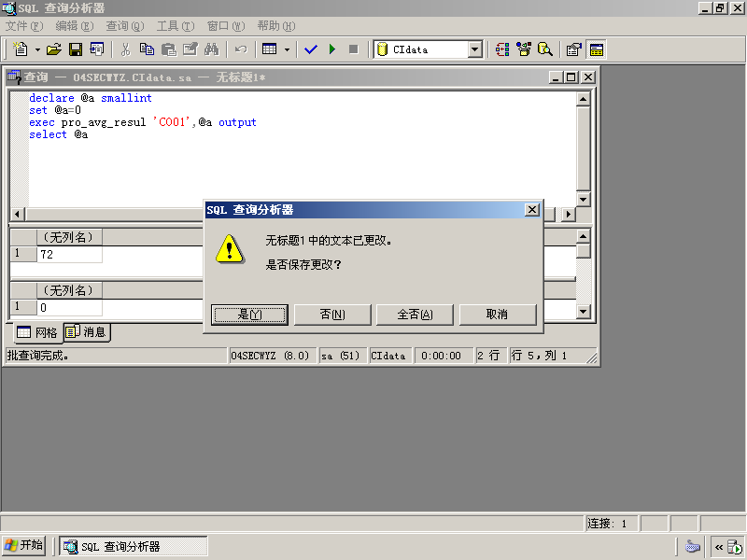The height and width of the screenshot is (560, 747).
Task: Click the Undo arrow icon
Action: 241,49
